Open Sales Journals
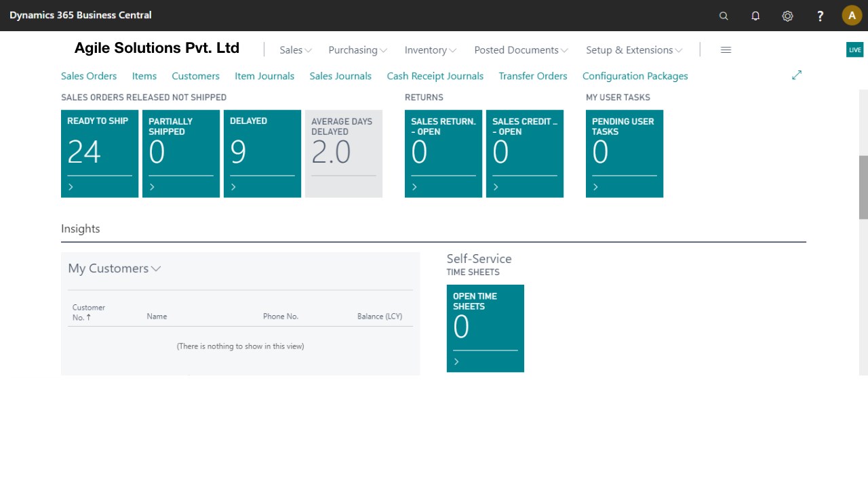The width and height of the screenshot is (868, 488). click(340, 76)
